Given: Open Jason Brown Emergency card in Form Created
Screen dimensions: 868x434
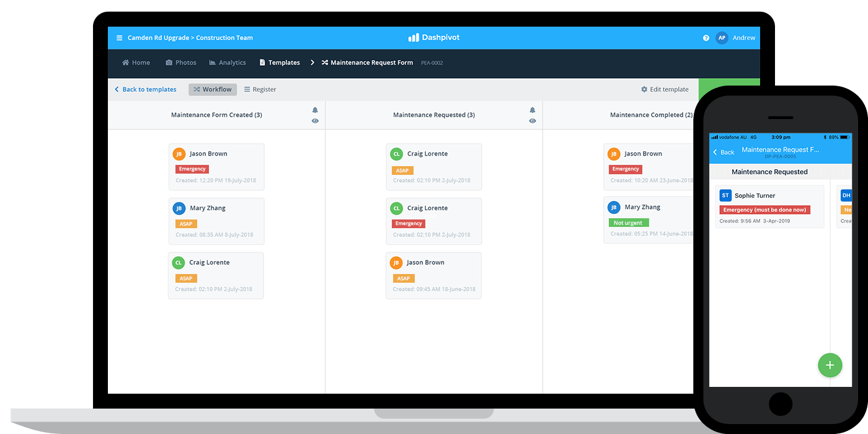Looking at the screenshot, I should point(216,167).
